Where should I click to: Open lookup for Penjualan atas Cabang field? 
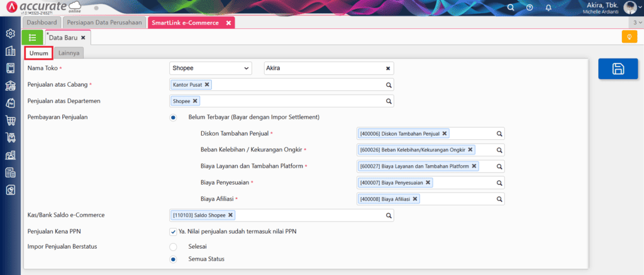(x=389, y=85)
